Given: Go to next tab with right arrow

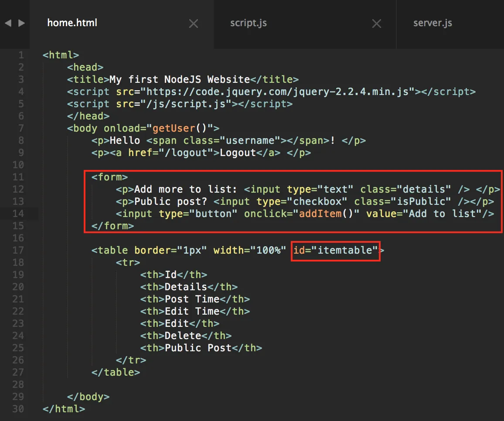Looking at the screenshot, I should tap(21, 23).
